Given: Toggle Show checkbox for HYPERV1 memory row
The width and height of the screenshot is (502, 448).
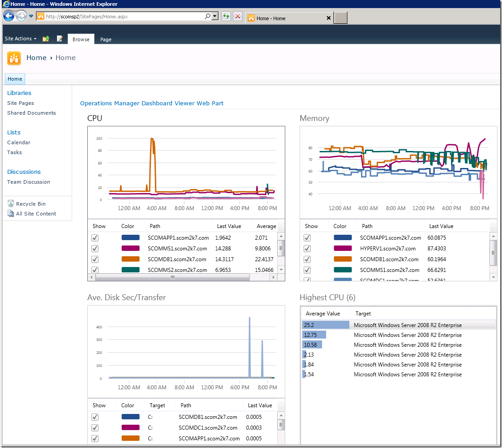Looking at the screenshot, I should tap(307, 249).
